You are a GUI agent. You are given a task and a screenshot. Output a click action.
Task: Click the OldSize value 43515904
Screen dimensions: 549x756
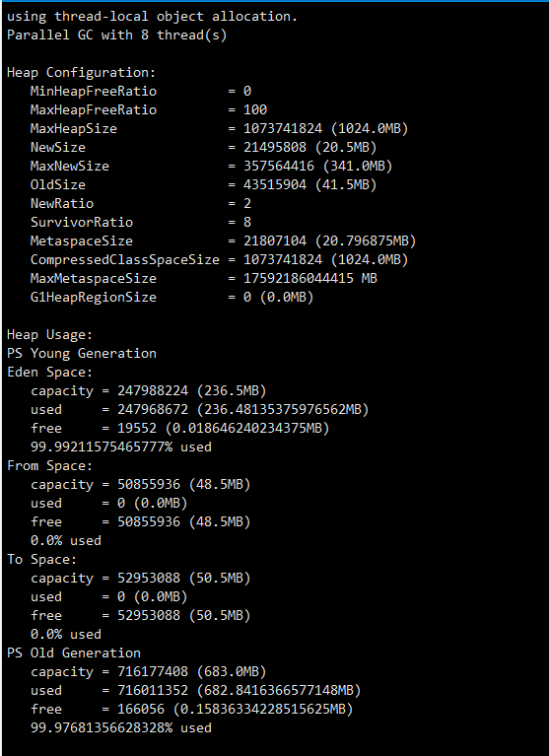(275, 185)
